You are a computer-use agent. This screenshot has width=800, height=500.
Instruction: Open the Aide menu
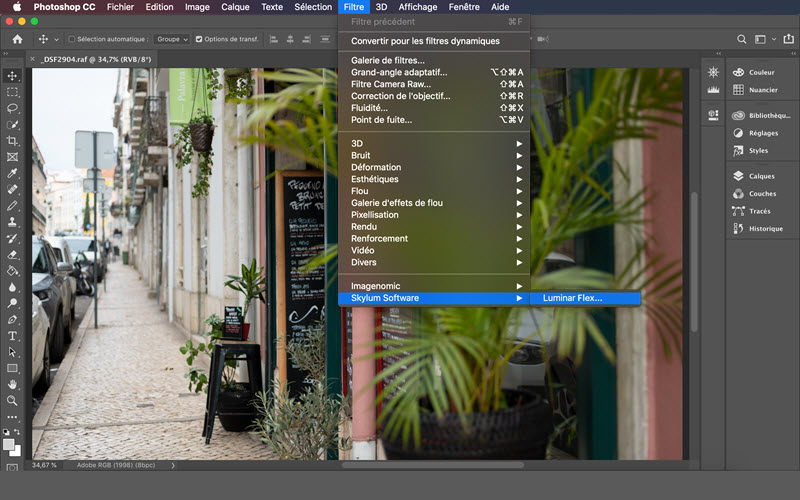click(500, 7)
